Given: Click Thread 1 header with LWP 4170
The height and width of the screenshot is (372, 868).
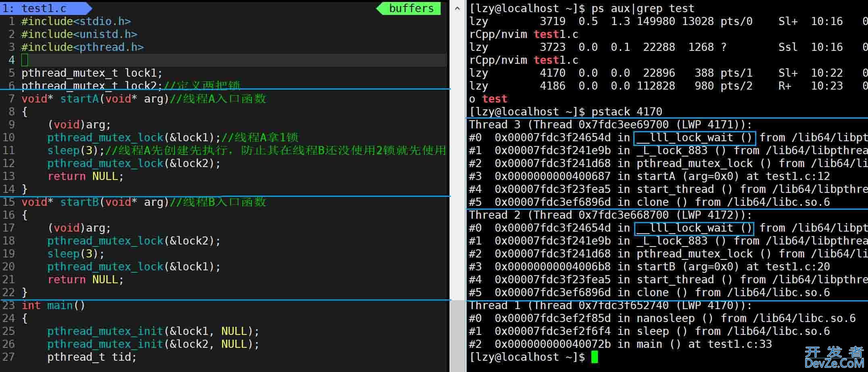Looking at the screenshot, I should 611,305.
